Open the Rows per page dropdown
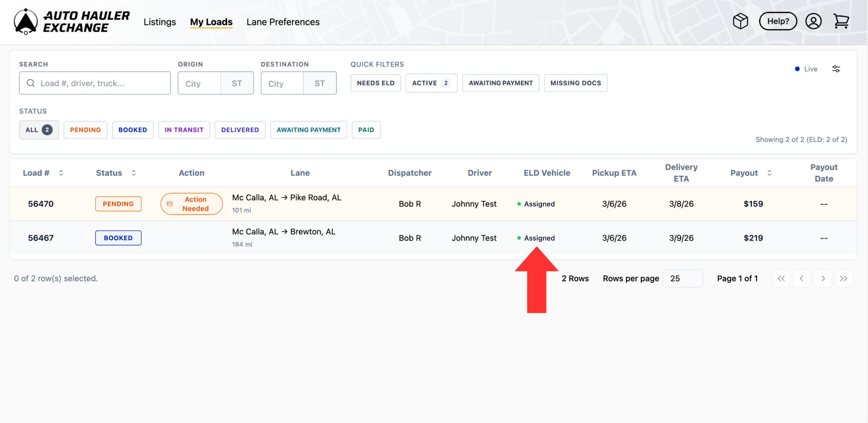The width and height of the screenshot is (868, 423). pos(682,279)
